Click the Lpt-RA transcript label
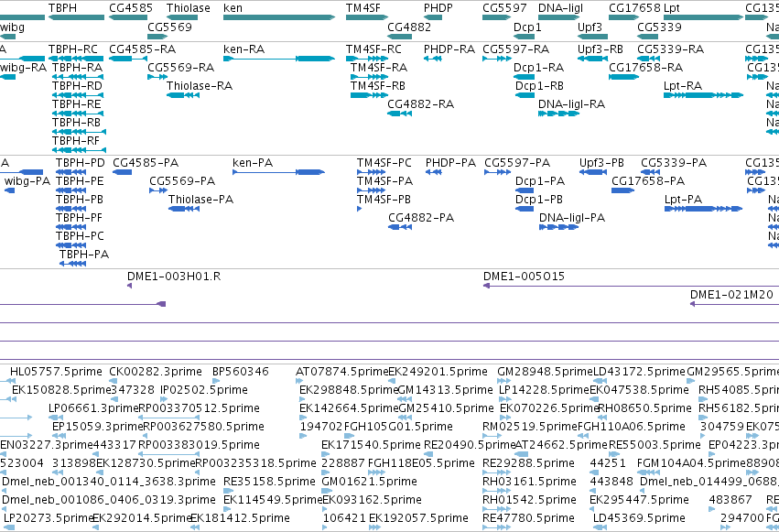Image resolution: width=779 pixels, height=532 pixels. click(x=683, y=86)
